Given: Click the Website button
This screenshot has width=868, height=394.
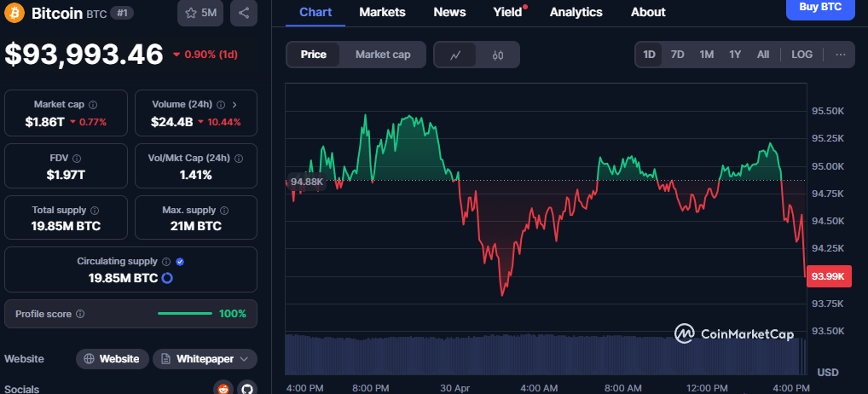Looking at the screenshot, I should pos(113,359).
